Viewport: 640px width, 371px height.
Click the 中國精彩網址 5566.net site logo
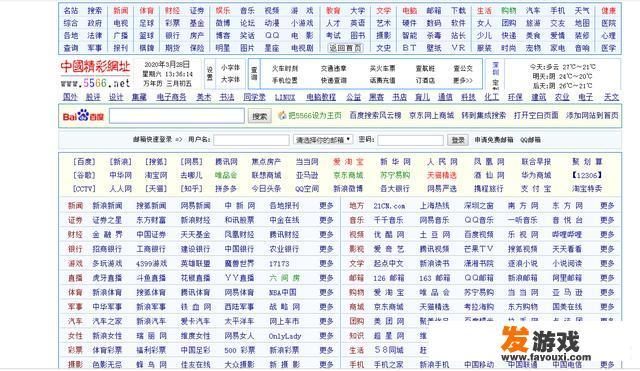(x=96, y=74)
